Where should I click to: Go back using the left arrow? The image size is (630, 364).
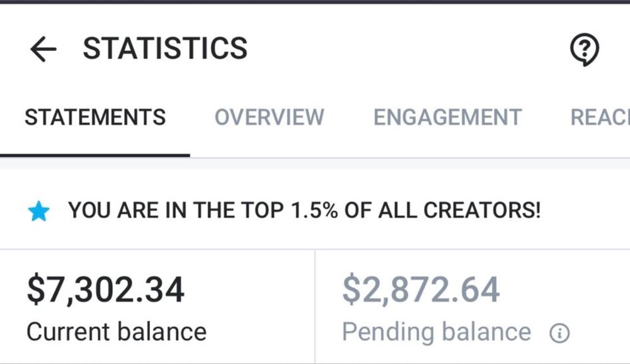point(43,49)
